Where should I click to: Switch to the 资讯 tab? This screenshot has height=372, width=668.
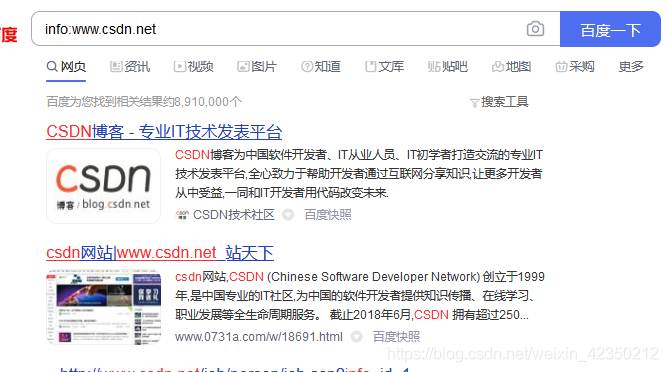click(130, 67)
